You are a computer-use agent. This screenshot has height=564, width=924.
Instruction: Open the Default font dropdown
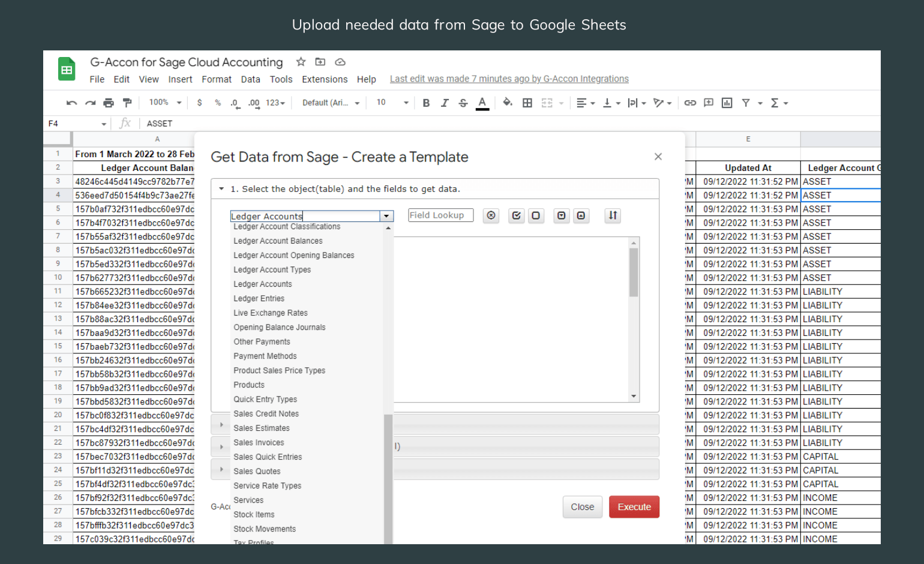[x=331, y=103]
